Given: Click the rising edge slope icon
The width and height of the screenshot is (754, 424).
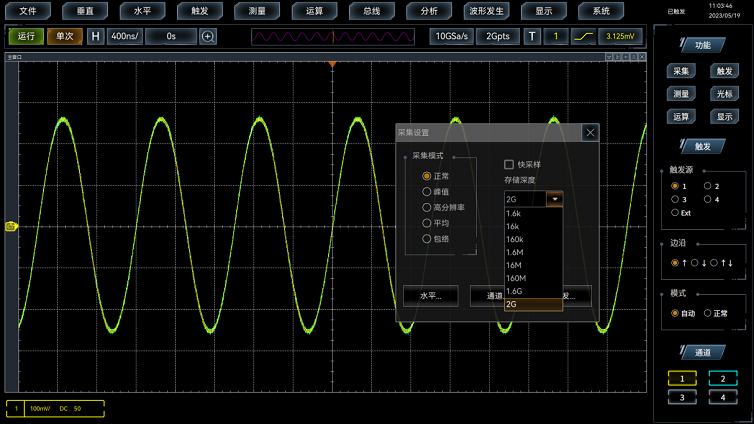Looking at the screenshot, I should pyautogui.click(x=583, y=36).
